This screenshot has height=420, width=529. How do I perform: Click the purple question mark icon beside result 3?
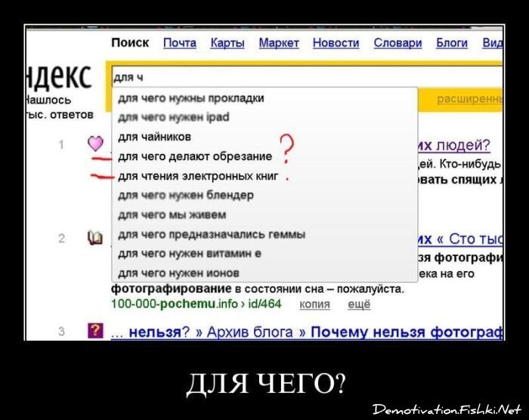point(95,331)
